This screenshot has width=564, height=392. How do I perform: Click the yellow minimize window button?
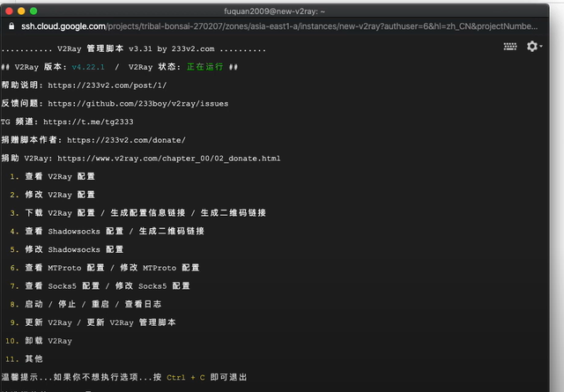21,11
